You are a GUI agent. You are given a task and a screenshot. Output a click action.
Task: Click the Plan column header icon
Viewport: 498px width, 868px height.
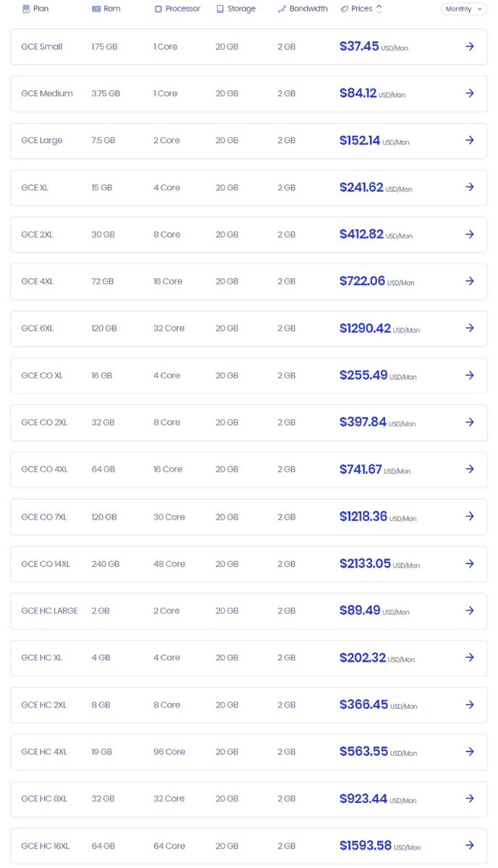point(26,9)
